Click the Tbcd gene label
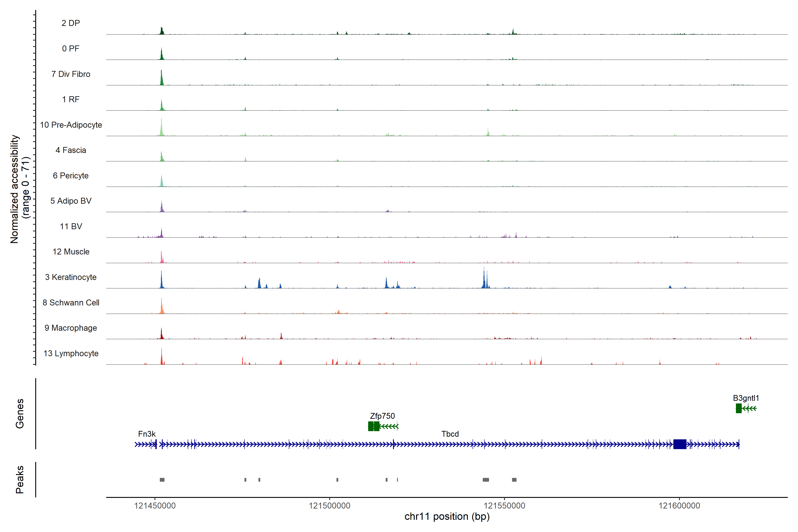798x532 pixels. coord(450,434)
